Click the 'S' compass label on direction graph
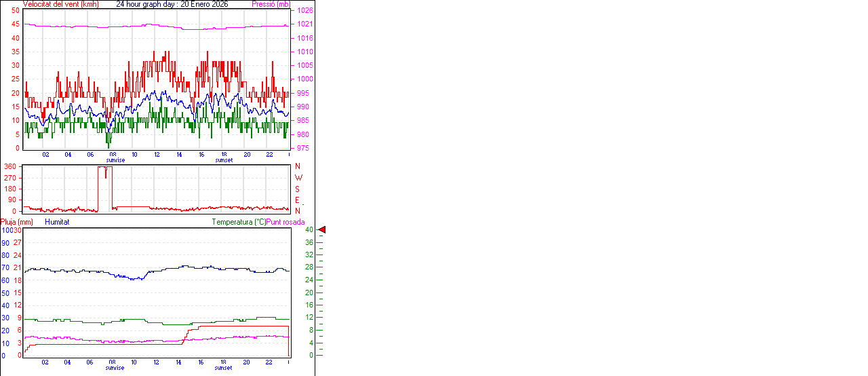The height and width of the screenshot is (376, 868). pyautogui.click(x=297, y=189)
